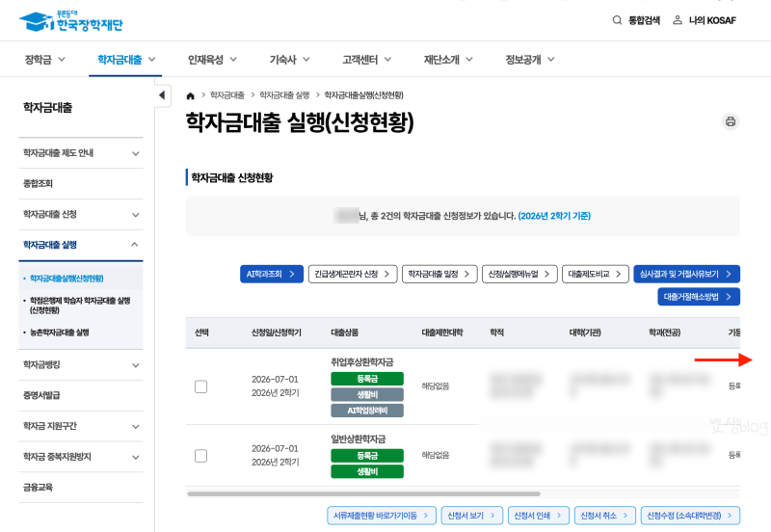Print the page with the printer icon
The image size is (771, 532).
click(731, 121)
